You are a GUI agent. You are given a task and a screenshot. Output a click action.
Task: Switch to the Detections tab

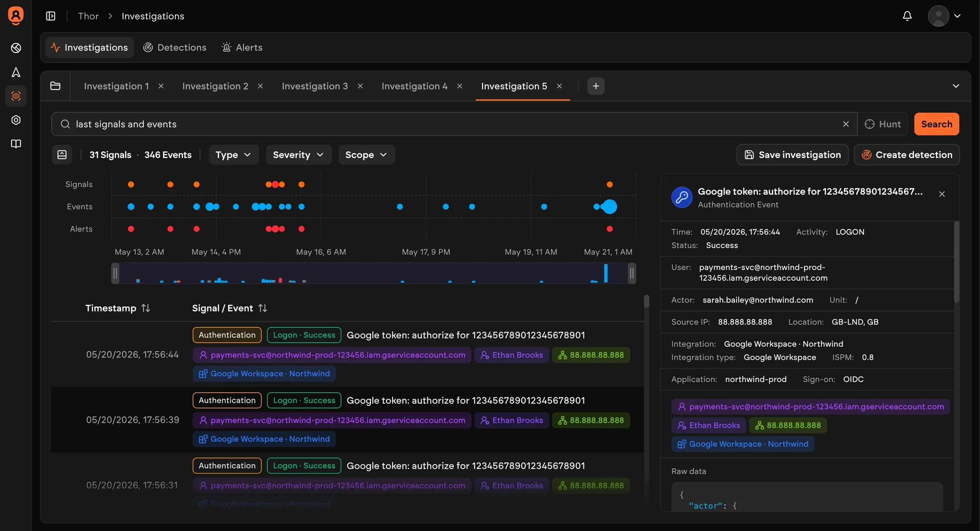click(175, 48)
